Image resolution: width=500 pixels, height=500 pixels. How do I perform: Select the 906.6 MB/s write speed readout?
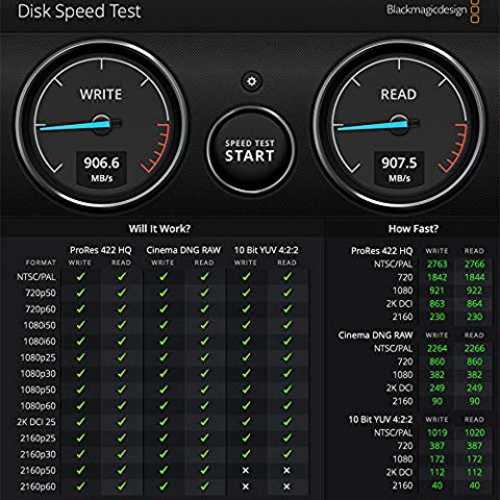pyautogui.click(x=102, y=168)
